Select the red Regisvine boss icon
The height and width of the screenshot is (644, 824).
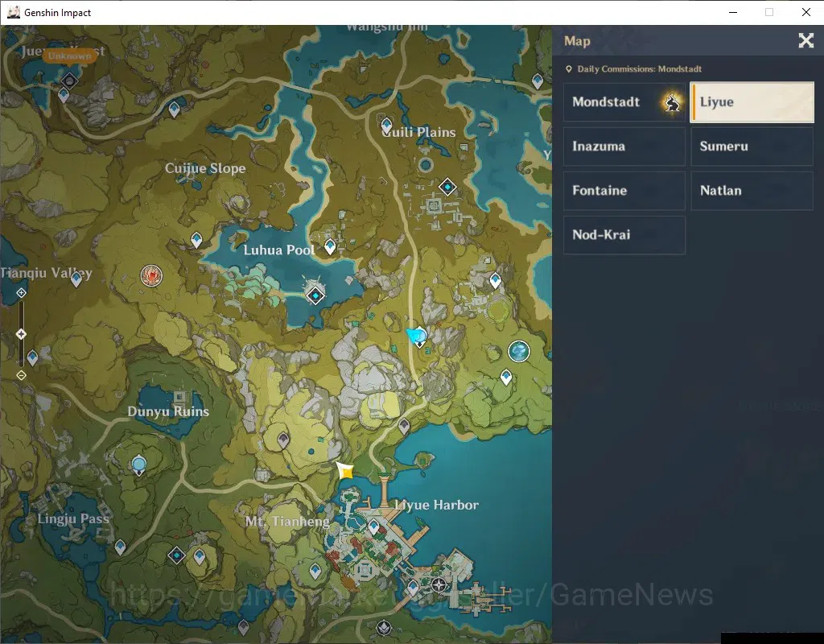point(151,275)
